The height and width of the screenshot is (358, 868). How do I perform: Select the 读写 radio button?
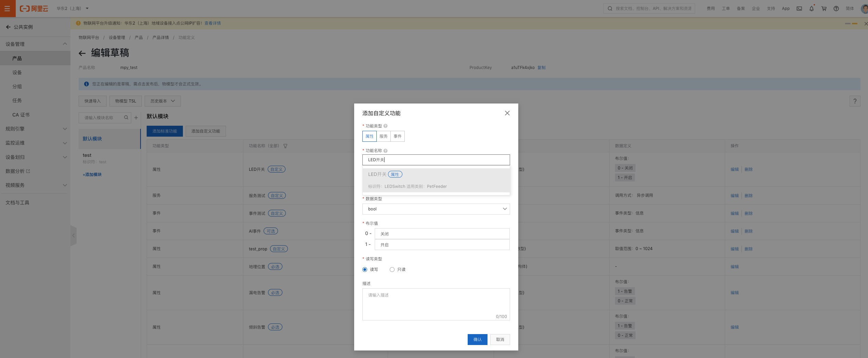pyautogui.click(x=365, y=270)
